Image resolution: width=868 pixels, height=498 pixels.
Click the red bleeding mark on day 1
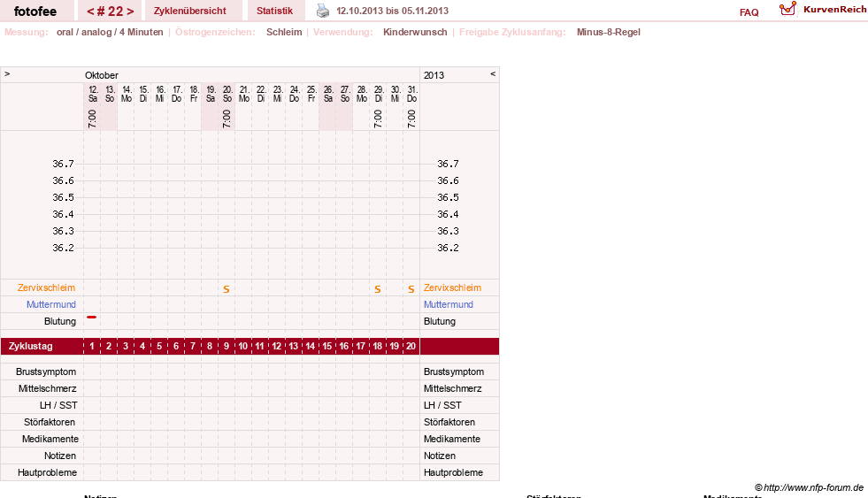click(92, 317)
